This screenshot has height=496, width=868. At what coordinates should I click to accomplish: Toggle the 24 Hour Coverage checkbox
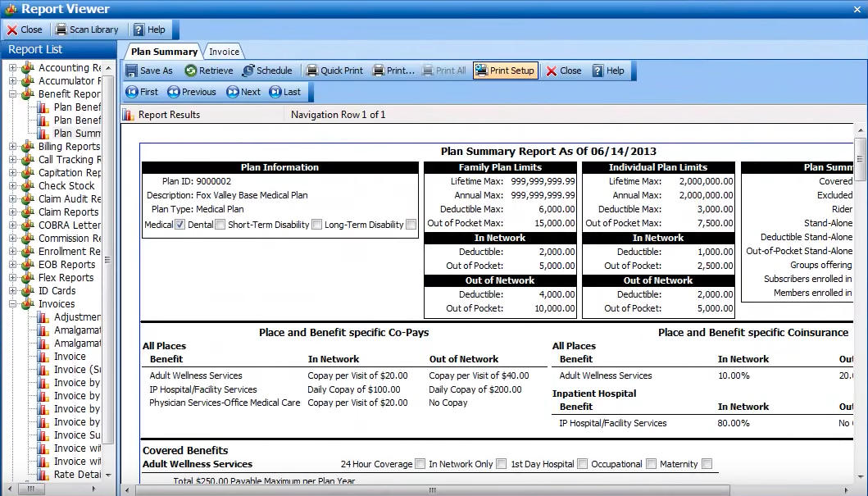click(420, 464)
